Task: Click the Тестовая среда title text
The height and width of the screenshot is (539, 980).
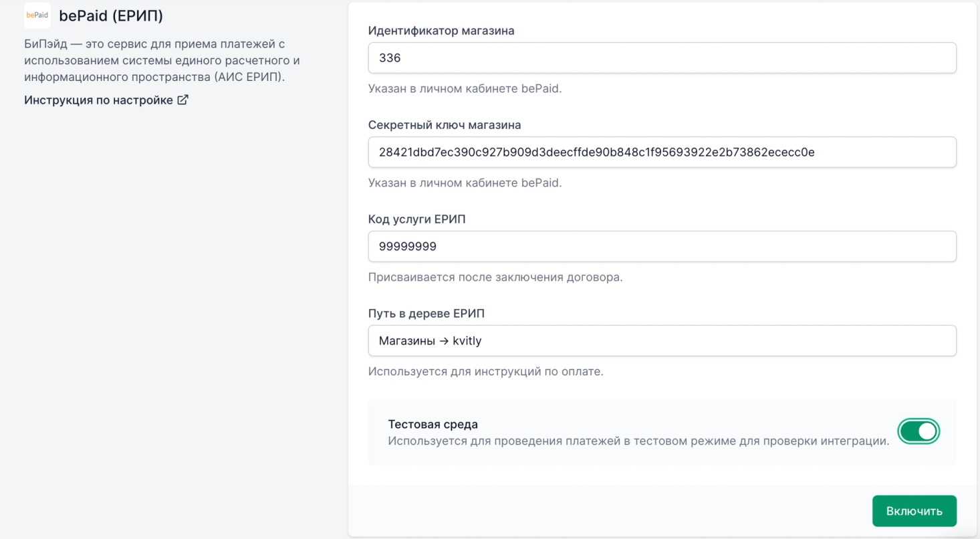Action: 433,424
